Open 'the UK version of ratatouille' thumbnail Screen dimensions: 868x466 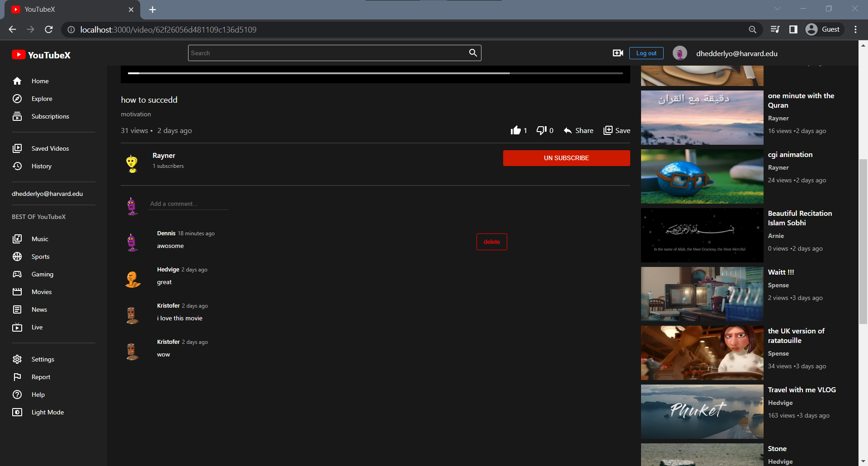click(702, 353)
